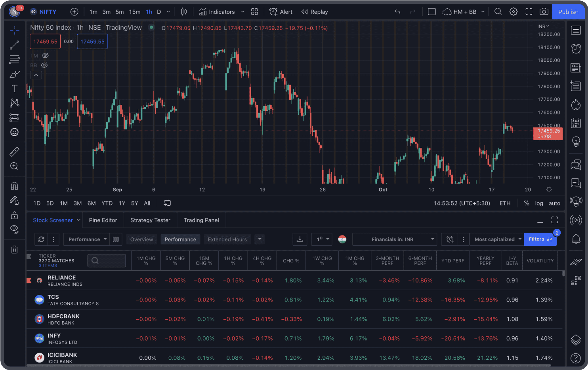Select the brush drawing tool
Image resolution: width=588 pixels, height=370 pixels.
pos(14,74)
